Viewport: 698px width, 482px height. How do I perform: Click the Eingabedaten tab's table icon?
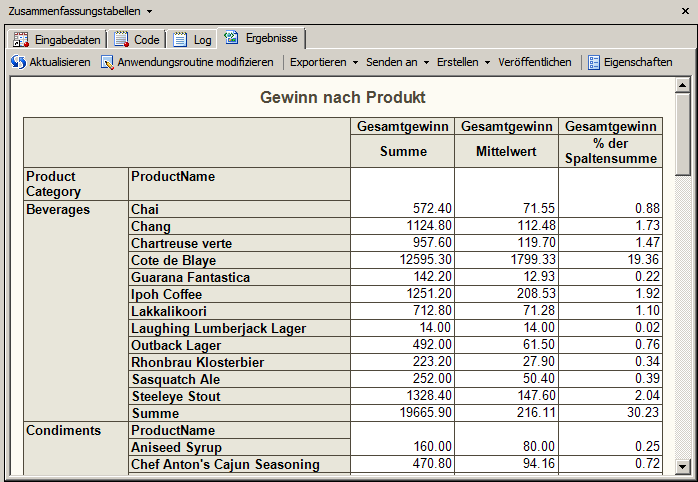tap(21, 39)
